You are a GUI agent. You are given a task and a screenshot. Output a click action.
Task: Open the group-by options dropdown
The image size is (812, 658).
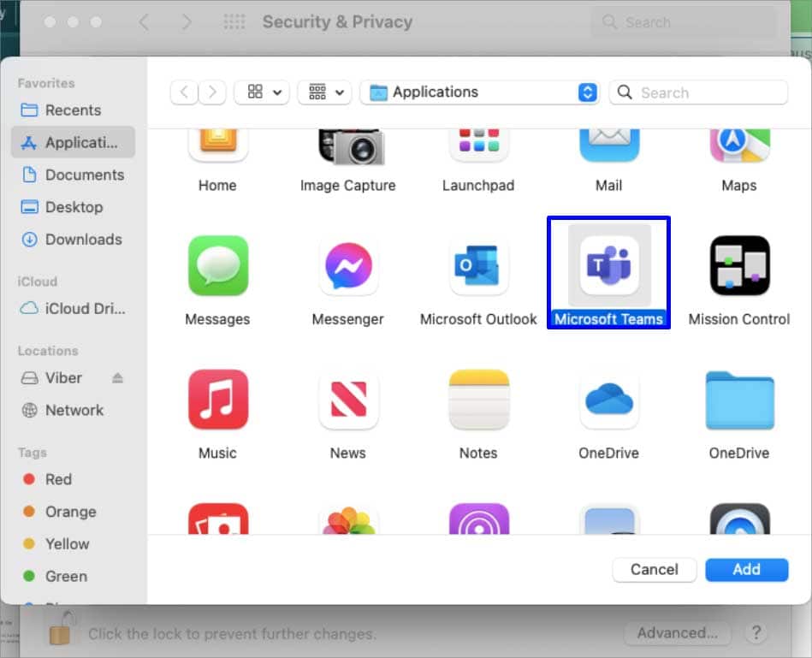(324, 92)
